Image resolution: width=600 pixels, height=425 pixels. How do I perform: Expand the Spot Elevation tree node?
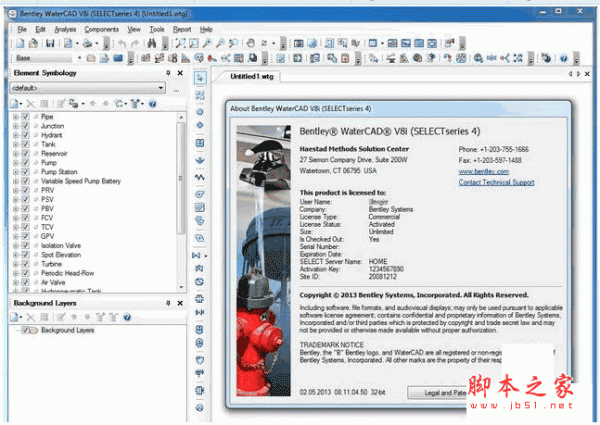16,255
